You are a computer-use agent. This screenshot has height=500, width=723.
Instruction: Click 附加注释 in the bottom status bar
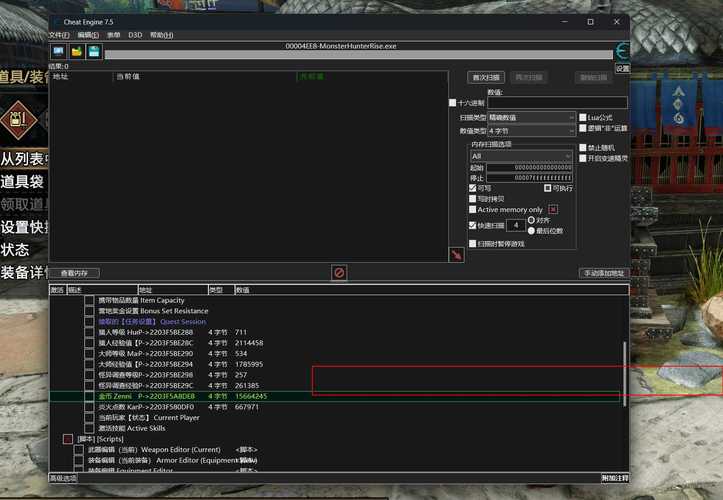point(615,478)
